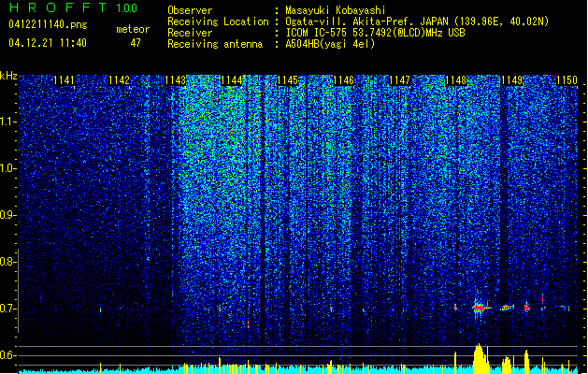Click the Receiving Location label
The image size is (588, 374).
pyautogui.click(x=218, y=22)
